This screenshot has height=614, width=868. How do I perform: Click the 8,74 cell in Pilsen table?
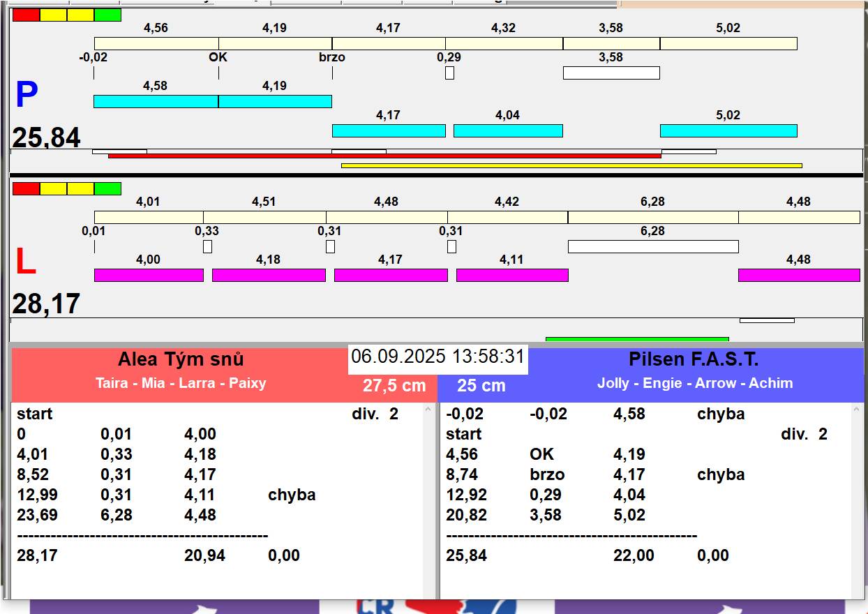(x=462, y=474)
